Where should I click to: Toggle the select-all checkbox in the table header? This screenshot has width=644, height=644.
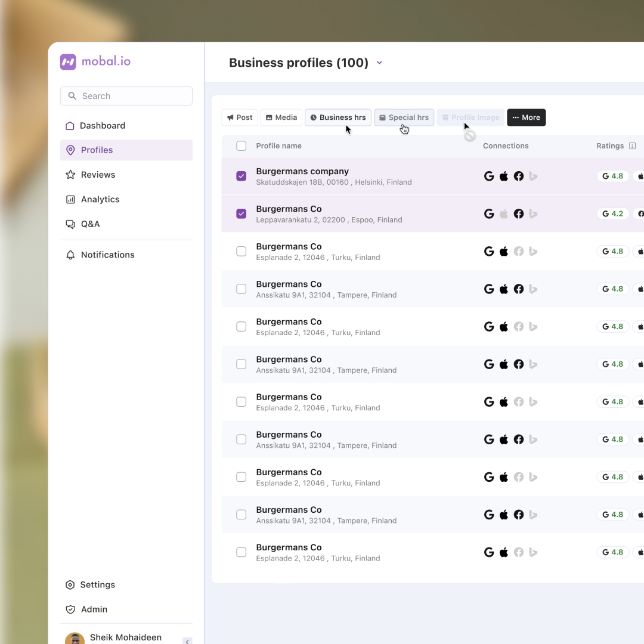(241, 146)
